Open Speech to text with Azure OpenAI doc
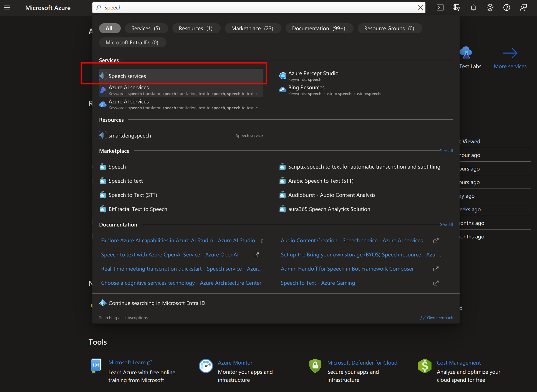Viewport: 537px width, 392px height. coord(170,254)
